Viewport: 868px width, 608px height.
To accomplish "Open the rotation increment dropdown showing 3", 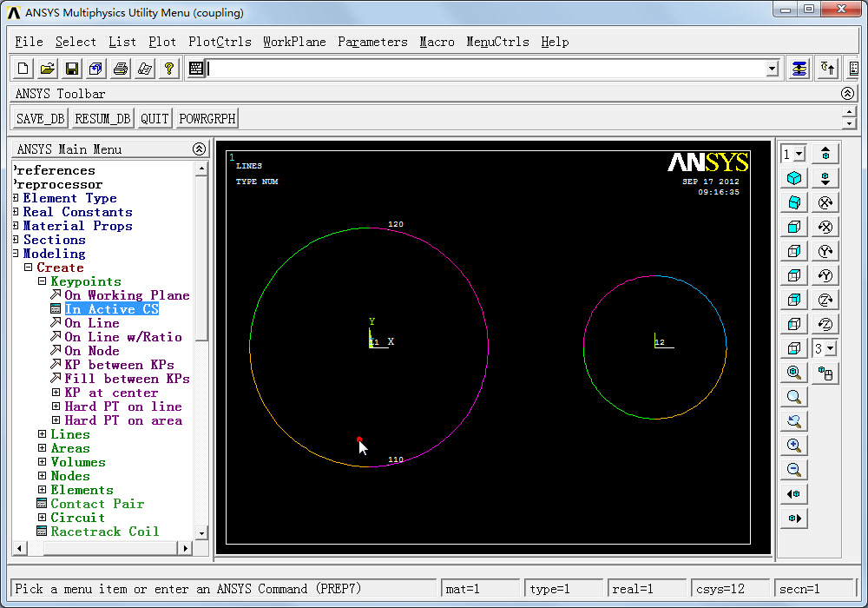I will point(831,348).
